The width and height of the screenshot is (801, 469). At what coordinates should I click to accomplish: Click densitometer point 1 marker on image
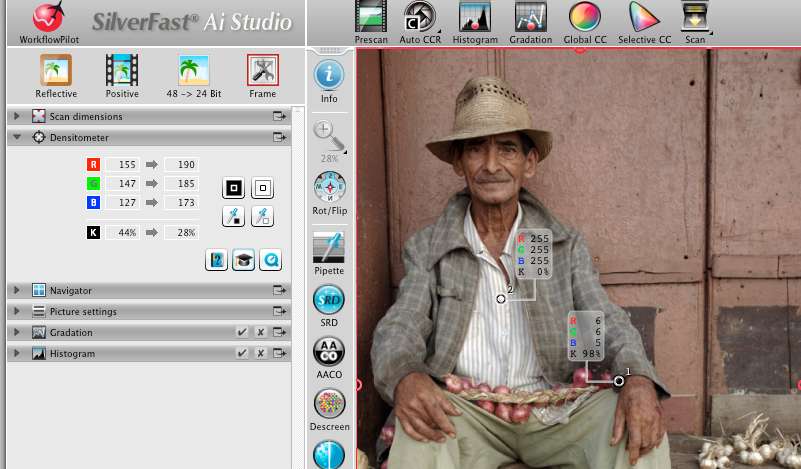point(619,381)
